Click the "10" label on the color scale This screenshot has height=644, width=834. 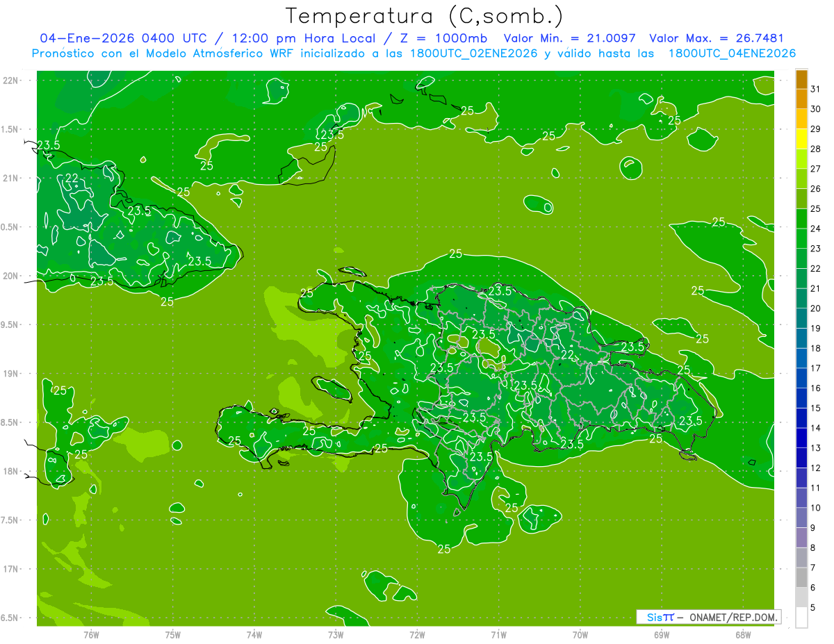(x=816, y=508)
